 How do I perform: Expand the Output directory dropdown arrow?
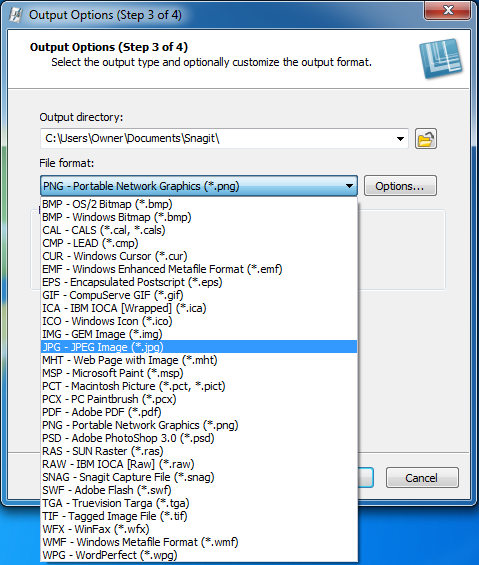[400, 139]
